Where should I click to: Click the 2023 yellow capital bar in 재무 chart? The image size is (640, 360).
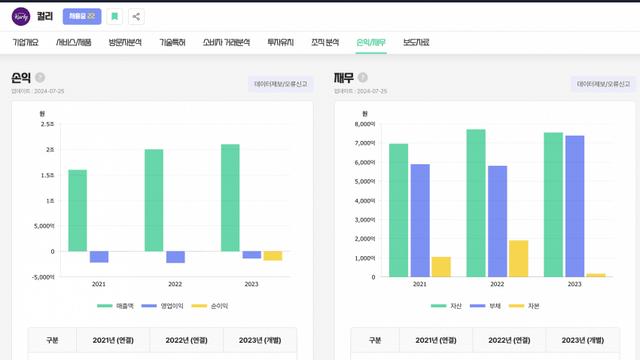click(x=596, y=275)
